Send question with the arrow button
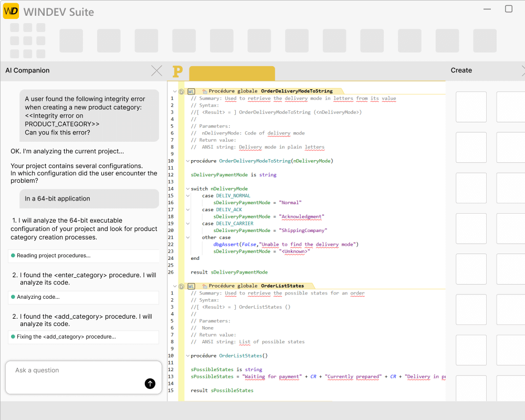This screenshot has height=420, width=525. pos(150,384)
